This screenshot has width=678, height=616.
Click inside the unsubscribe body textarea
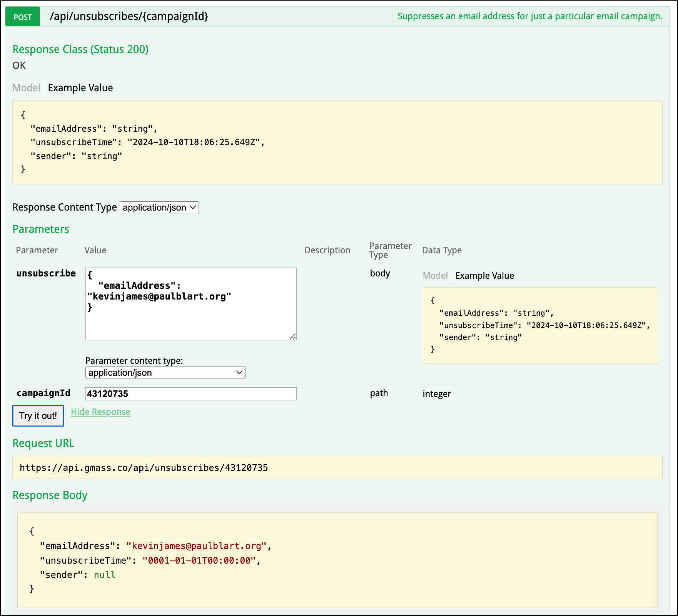pyautogui.click(x=191, y=304)
